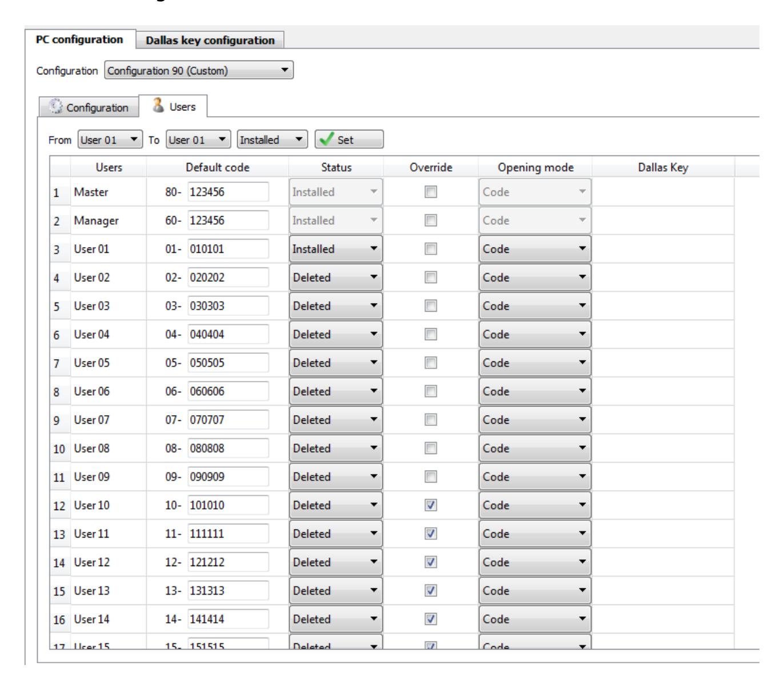784x689 pixels.
Task: Click the Opening mode column header
Action: click(535, 168)
